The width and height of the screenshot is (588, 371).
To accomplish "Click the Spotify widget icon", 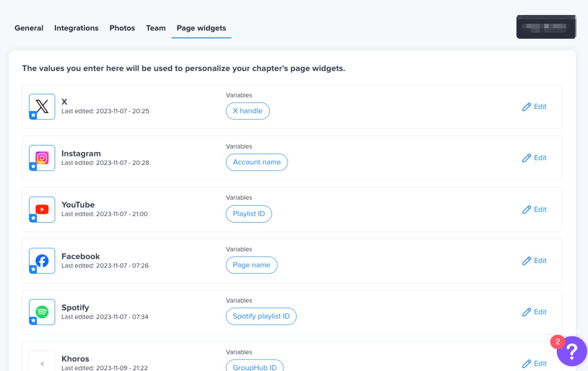I will click(x=42, y=312).
